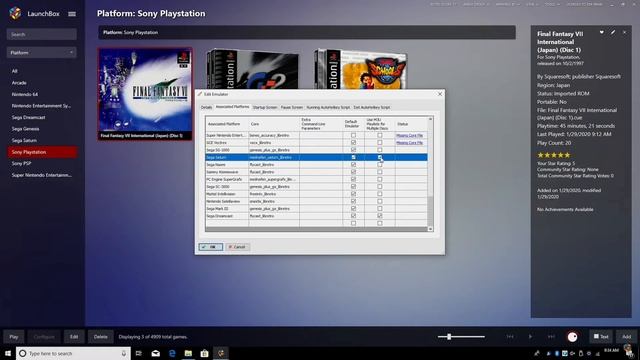Open the LaunchBox hamburger menu
Screen dimensions: 640x360
(72, 14)
